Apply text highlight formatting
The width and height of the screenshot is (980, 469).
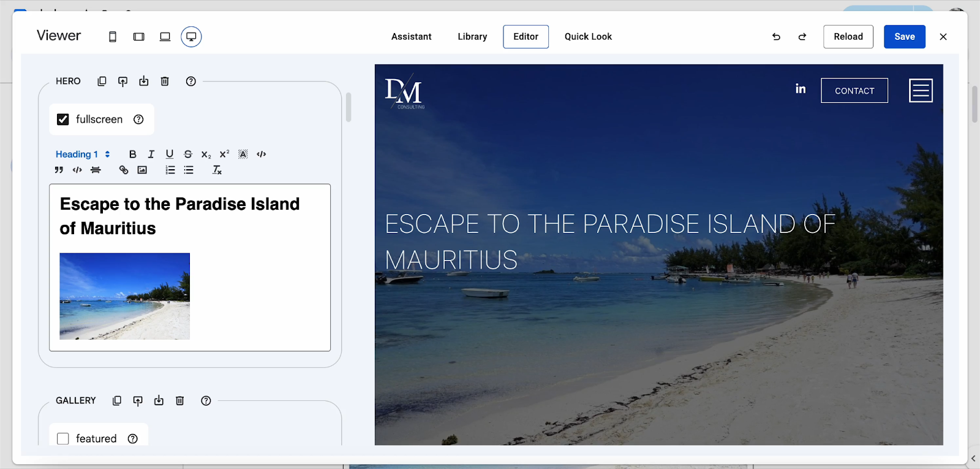click(x=243, y=154)
